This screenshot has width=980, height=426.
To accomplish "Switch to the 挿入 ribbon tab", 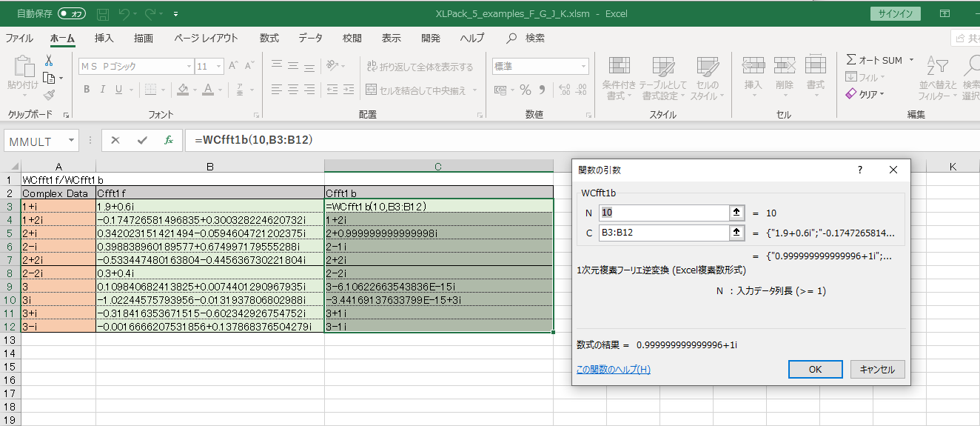I will (x=104, y=39).
